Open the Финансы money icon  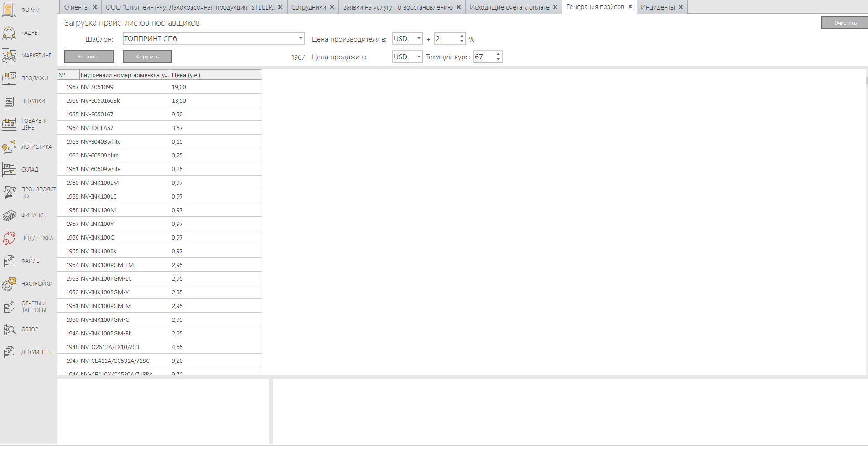pos(10,215)
